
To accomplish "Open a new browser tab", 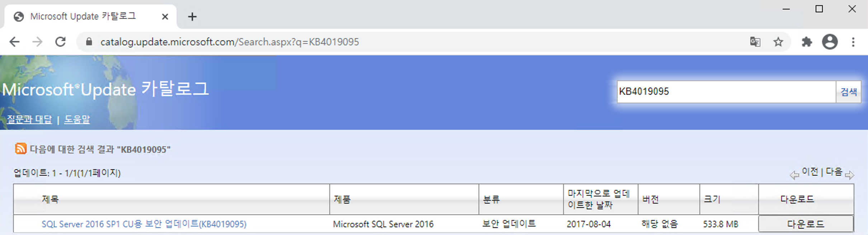I will click(192, 16).
